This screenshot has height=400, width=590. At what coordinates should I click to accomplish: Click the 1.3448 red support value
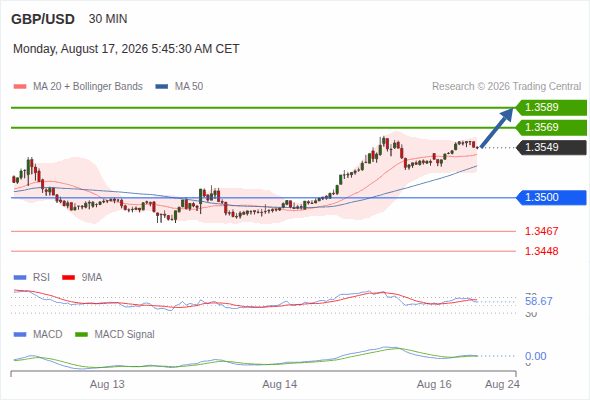pyautogui.click(x=541, y=251)
